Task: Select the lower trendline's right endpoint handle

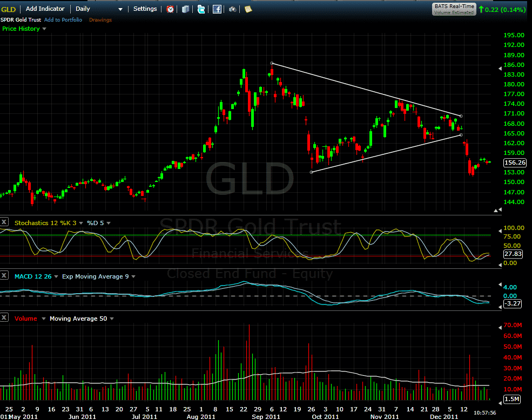Action: (x=461, y=135)
